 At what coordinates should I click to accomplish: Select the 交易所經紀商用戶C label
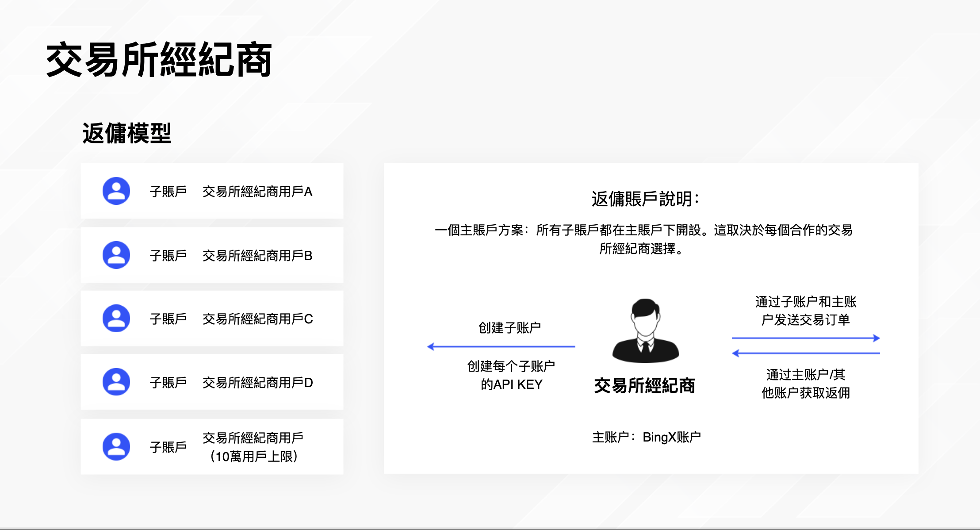pos(257,319)
